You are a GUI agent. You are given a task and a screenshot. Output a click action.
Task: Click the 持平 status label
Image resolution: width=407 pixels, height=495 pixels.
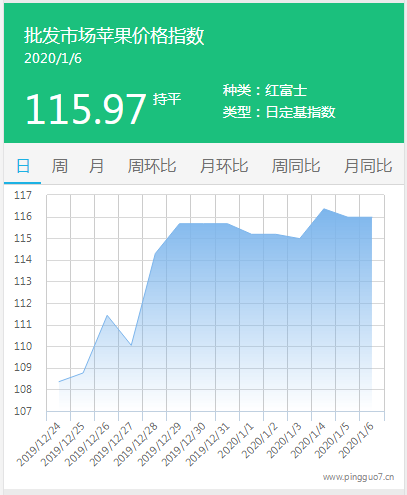[167, 99]
